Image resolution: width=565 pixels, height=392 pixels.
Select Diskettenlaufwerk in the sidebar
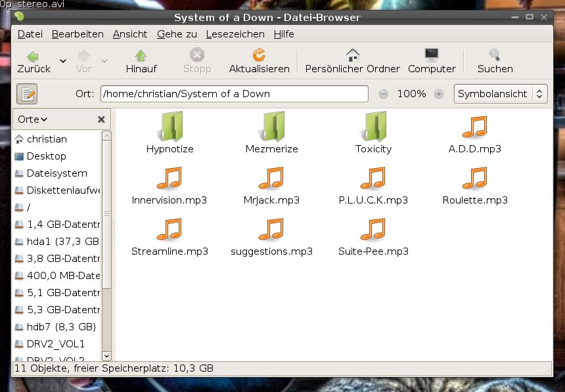click(56, 190)
